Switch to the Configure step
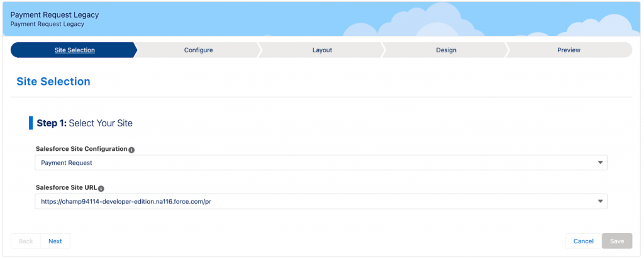The width and height of the screenshot is (644, 259). (198, 50)
